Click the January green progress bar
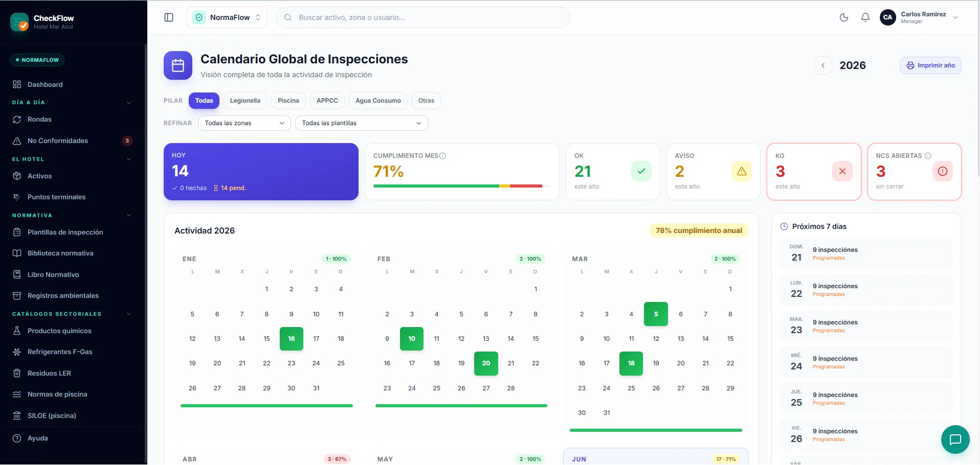The height and width of the screenshot is (465, 980). click(x=266, y=406)
